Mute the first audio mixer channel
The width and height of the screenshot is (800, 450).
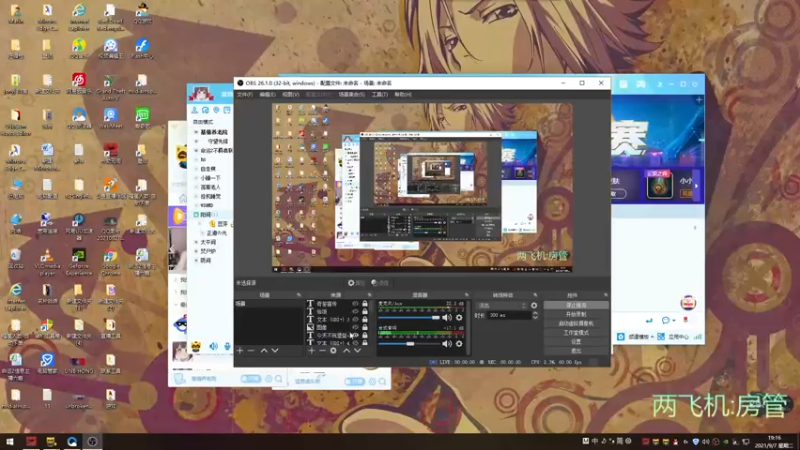click(448, 318)
